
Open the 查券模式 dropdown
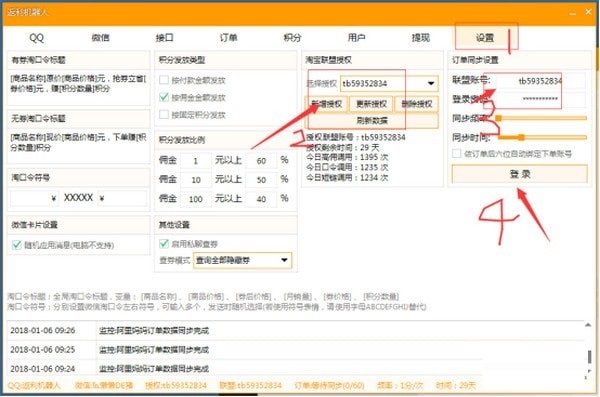pos(242,260)
